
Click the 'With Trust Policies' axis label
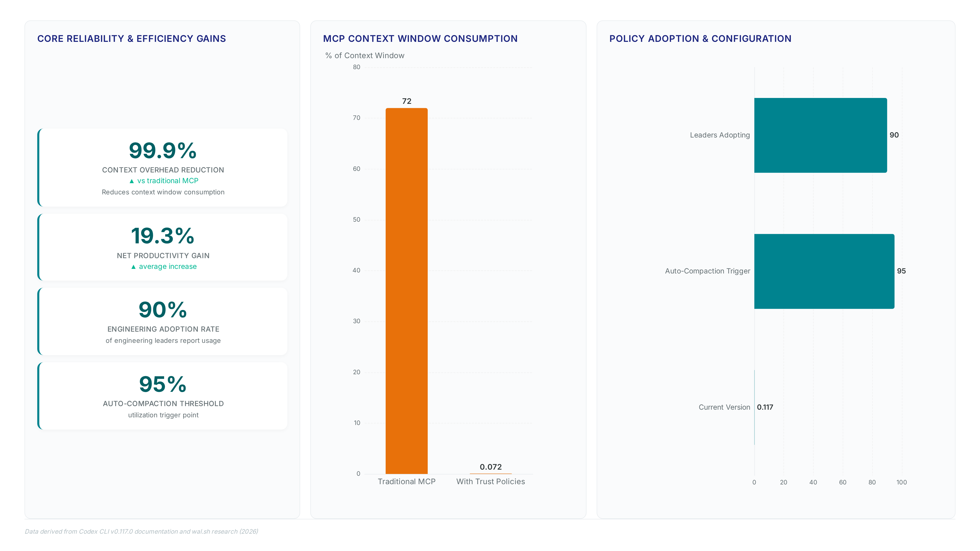pos(490,481)
